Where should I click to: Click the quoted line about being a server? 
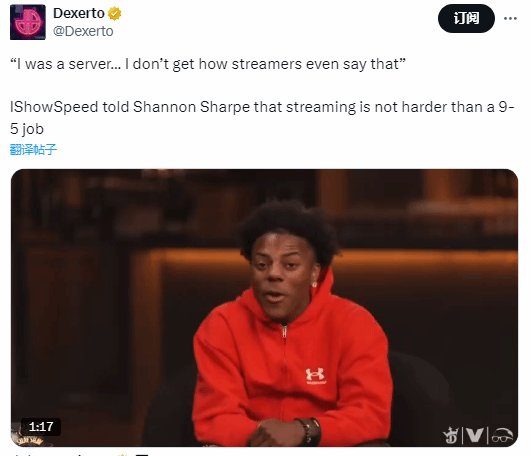coord(208,64)
